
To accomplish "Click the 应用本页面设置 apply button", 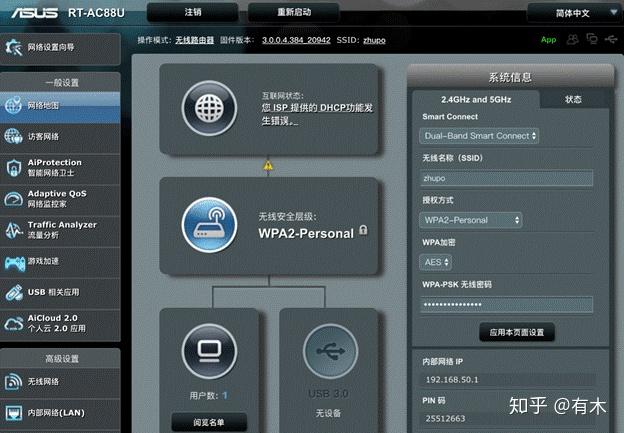I will point(517,332).
